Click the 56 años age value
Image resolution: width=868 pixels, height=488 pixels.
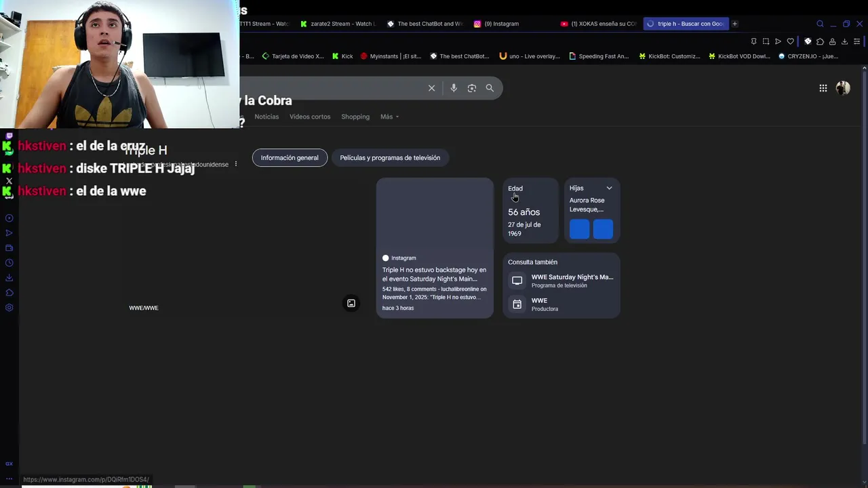[x=524, y=212]
